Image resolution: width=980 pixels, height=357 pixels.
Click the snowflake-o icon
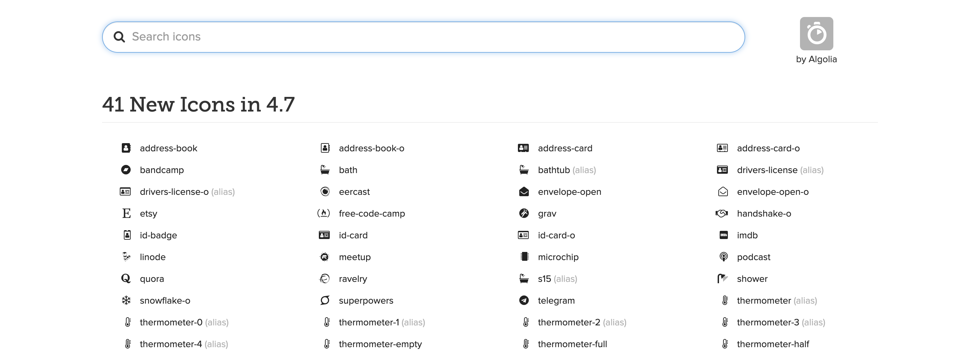[x=126, y=300]
